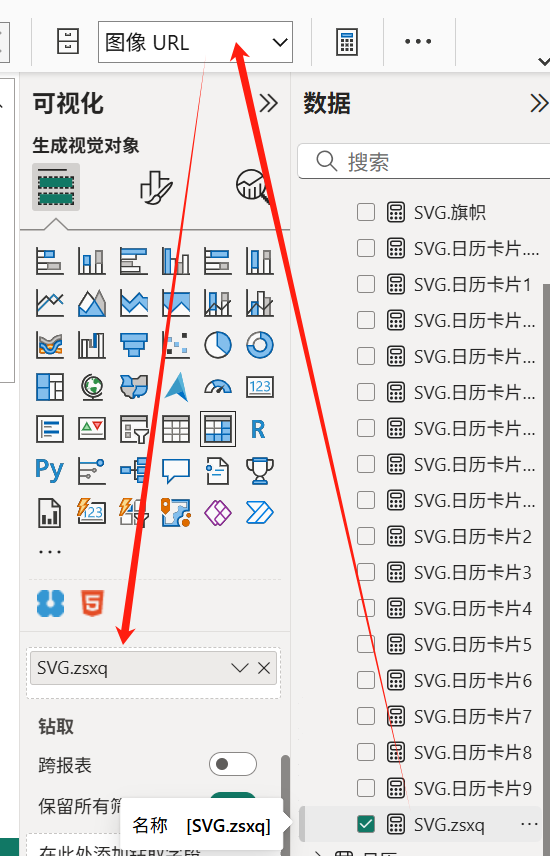This screenshot has height=856, width=550.
Task: Check the SVG.日历卡片1 checkbox
Action: click(366, 284)
